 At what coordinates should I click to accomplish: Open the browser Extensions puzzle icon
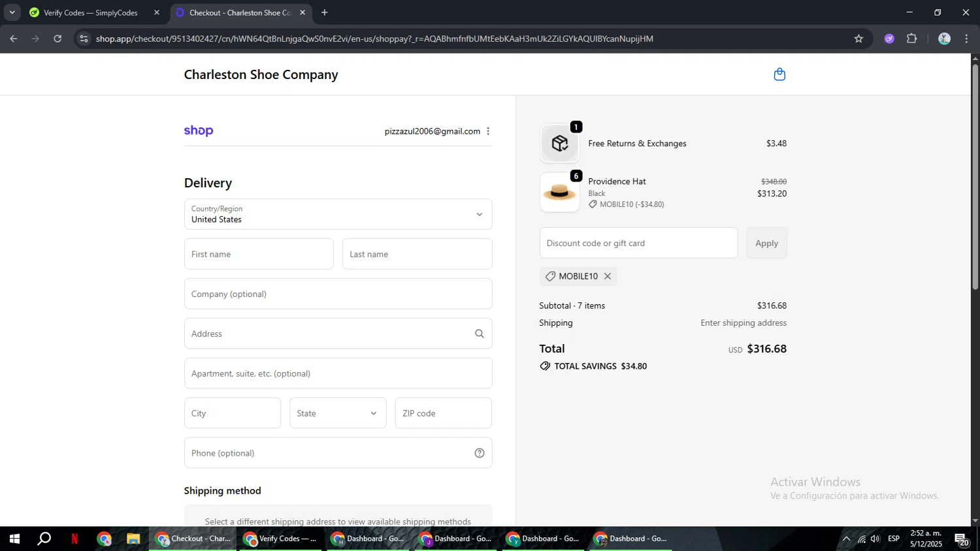912,39
